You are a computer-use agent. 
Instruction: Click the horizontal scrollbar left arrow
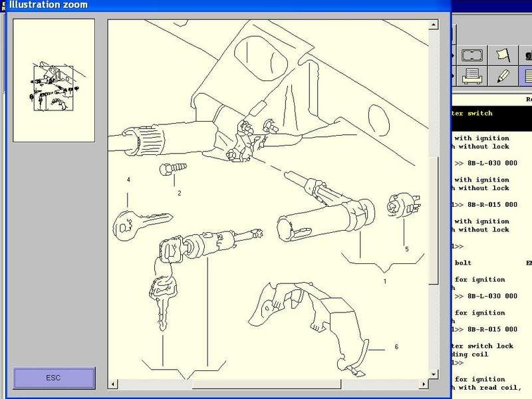tap(113, 384)
